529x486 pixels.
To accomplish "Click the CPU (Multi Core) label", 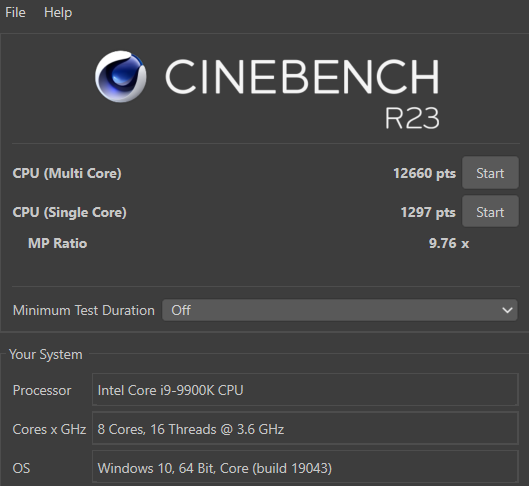I will click(67, 173).
